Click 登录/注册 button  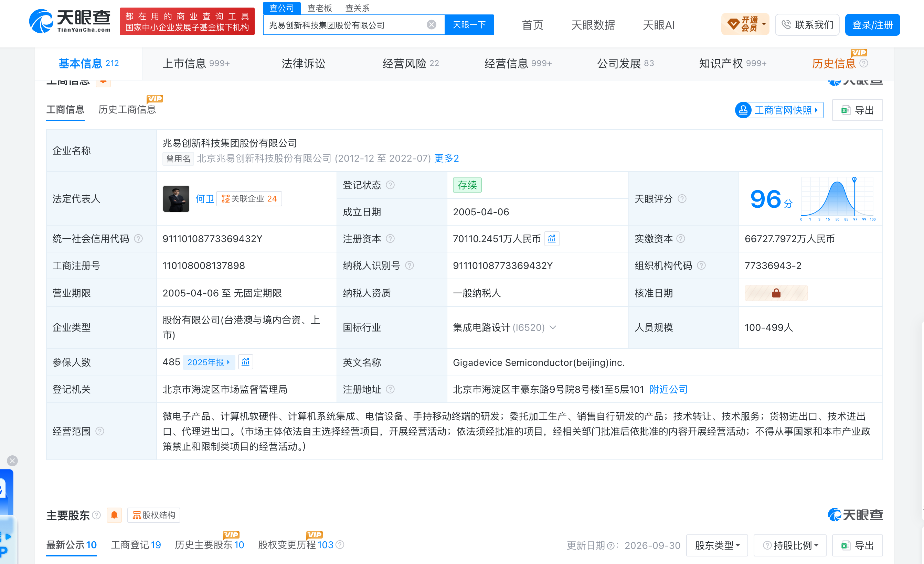coord(872,25)
